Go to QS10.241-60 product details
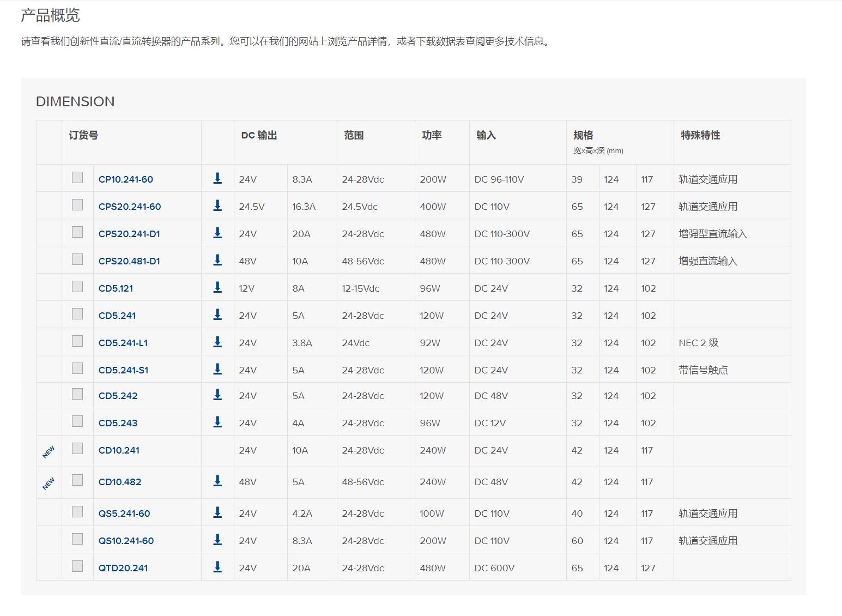 [x=126, y=541]
